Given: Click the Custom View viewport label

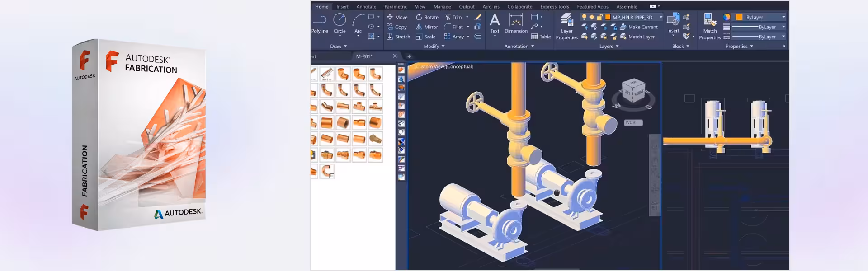Looking at the screenshot, I should coord(430,66).
